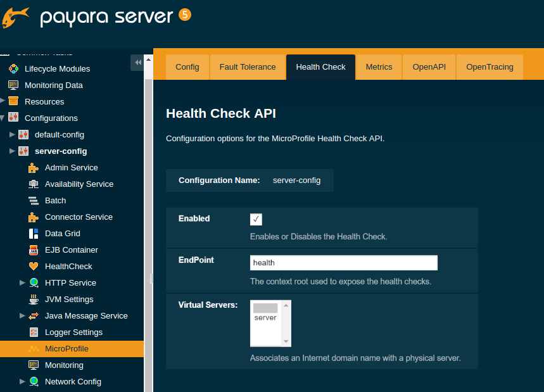Click the server-config icon
544x392 pixels.
click(x=23, y=151)
